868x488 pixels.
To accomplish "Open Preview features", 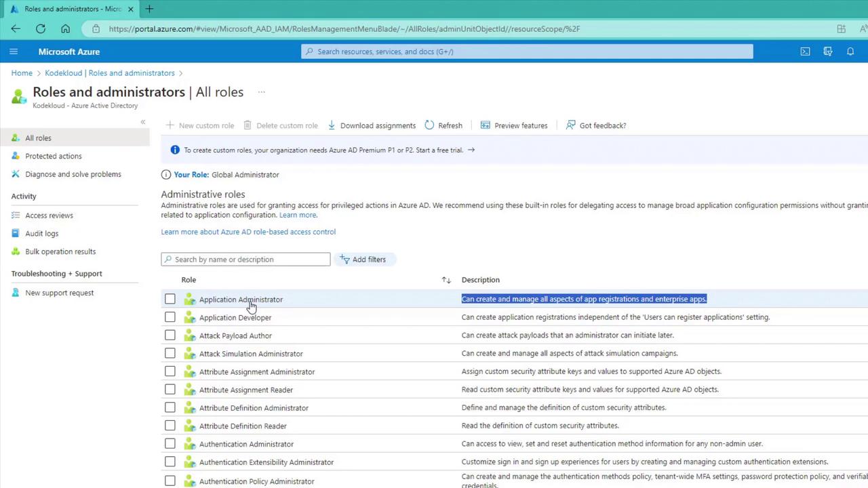I will [x=514, y=125].
